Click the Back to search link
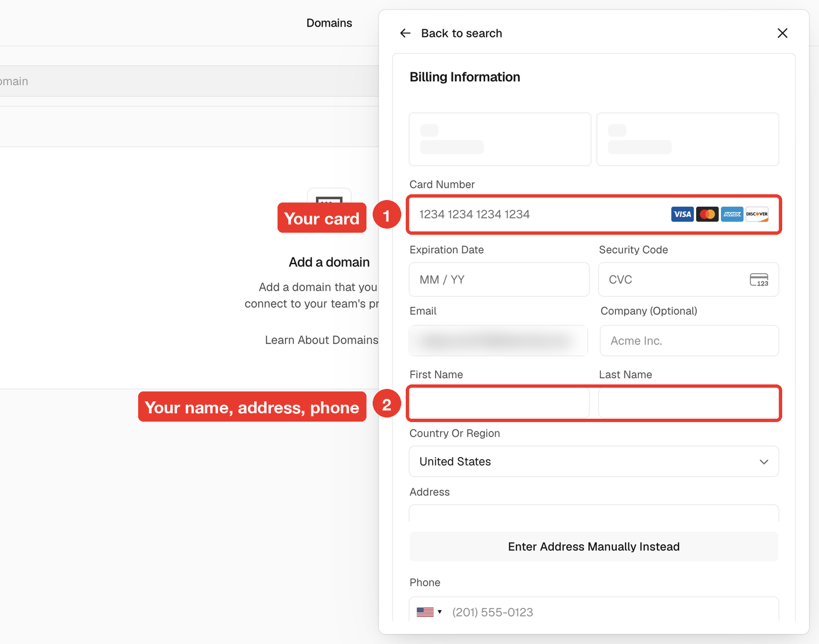This screenshot has width=819, height=644. point(461,33)
